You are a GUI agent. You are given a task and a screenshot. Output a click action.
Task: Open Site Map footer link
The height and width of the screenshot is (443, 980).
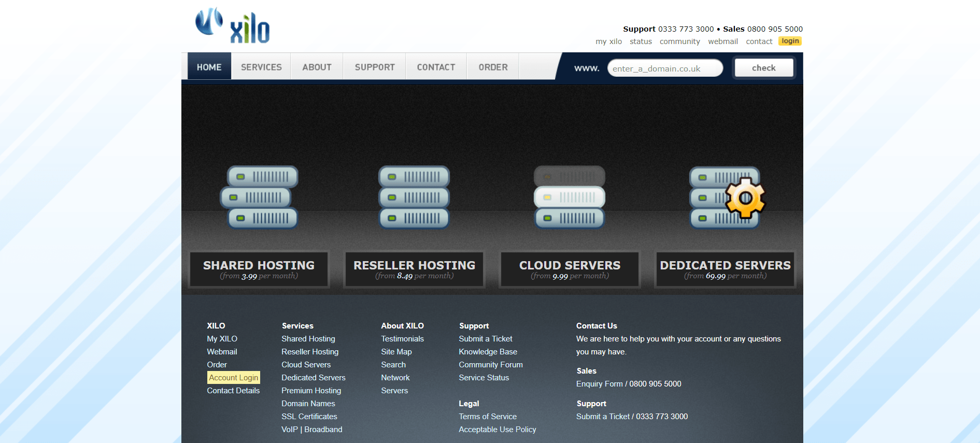click(x=396, y=352)
